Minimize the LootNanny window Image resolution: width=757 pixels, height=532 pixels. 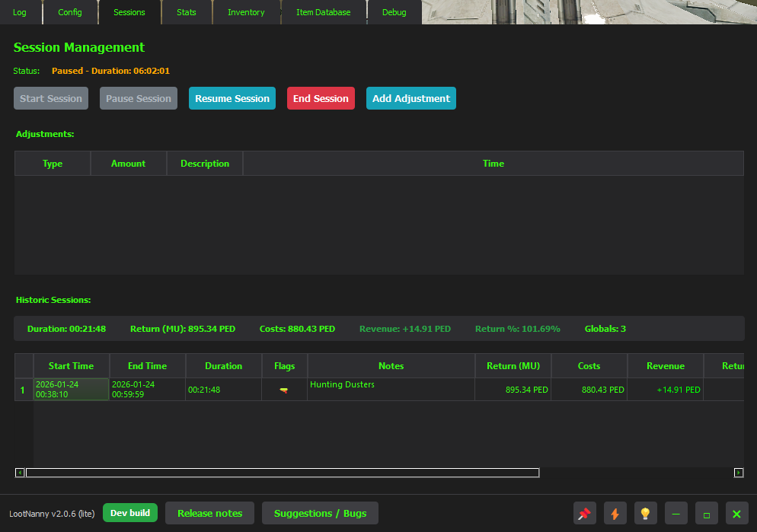coord(676,513)
